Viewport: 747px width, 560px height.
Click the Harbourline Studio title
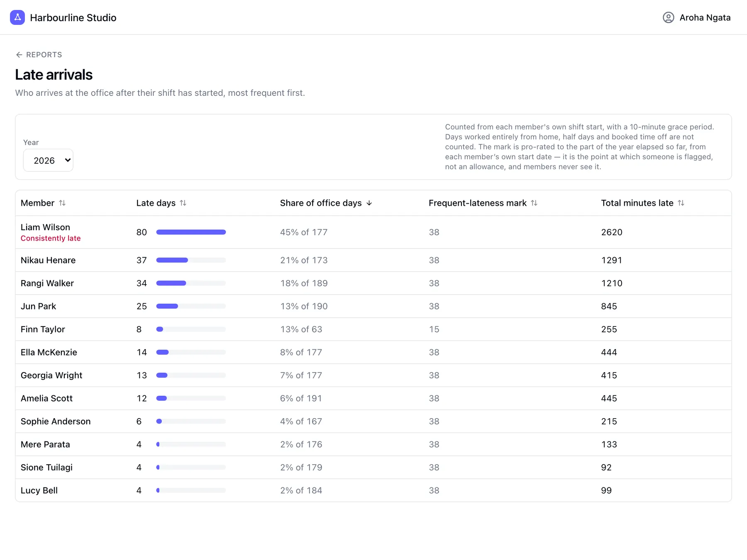pyautogui.click(x=73, y=17)
